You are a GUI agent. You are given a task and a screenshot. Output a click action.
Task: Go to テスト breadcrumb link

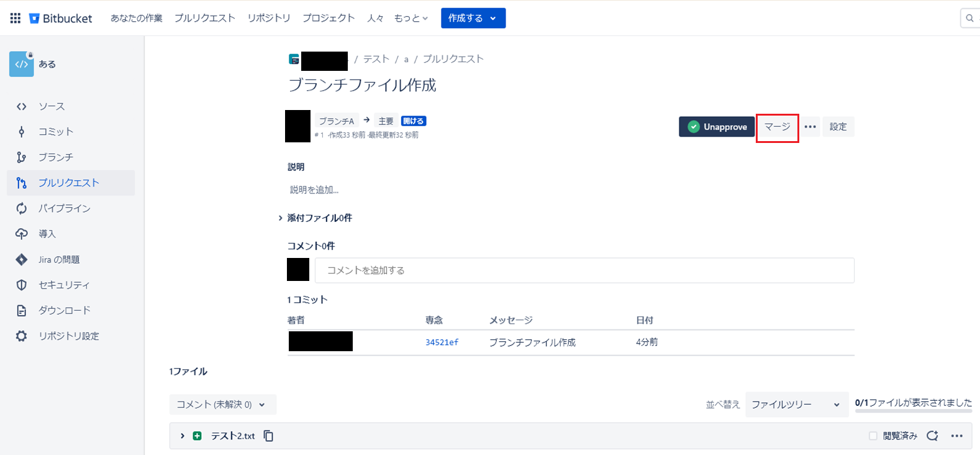click(x=376, y=59)
